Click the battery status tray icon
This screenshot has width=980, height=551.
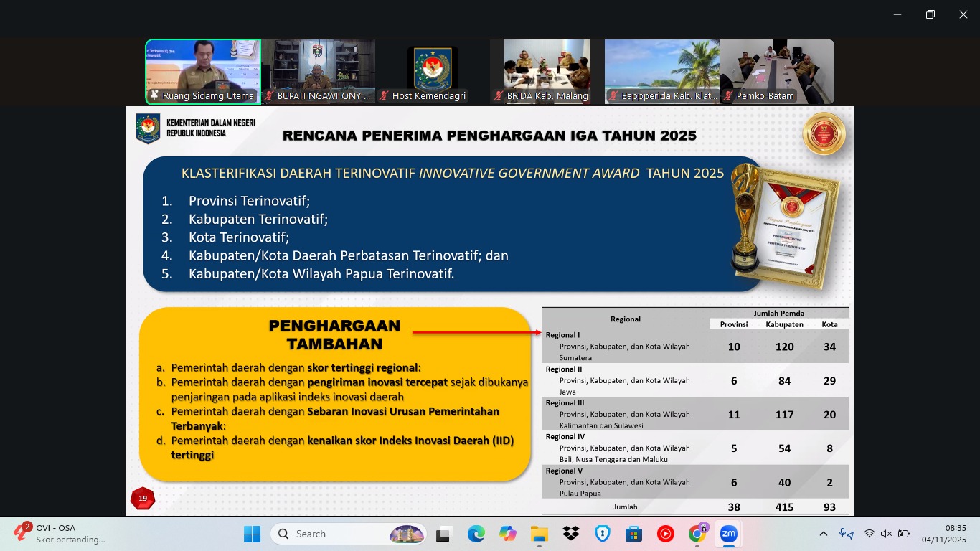tap(904, 534)
